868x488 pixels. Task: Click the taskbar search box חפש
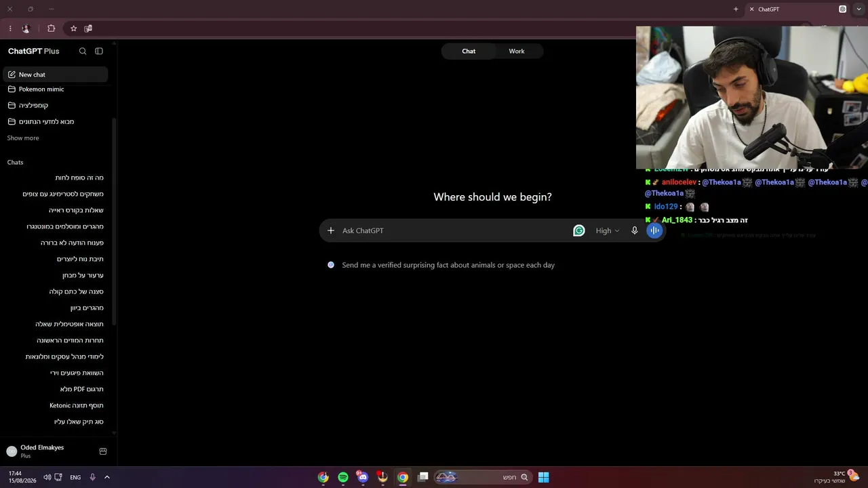point(482,477)
